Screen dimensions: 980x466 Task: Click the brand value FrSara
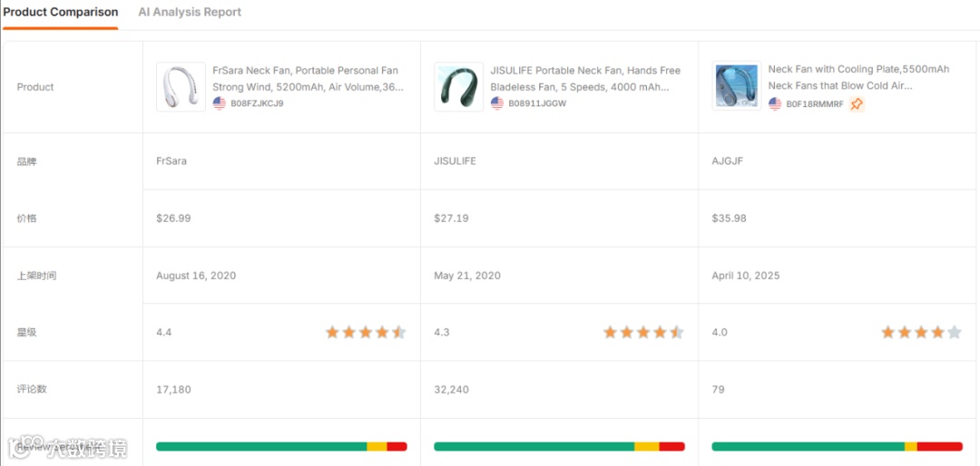171,161
